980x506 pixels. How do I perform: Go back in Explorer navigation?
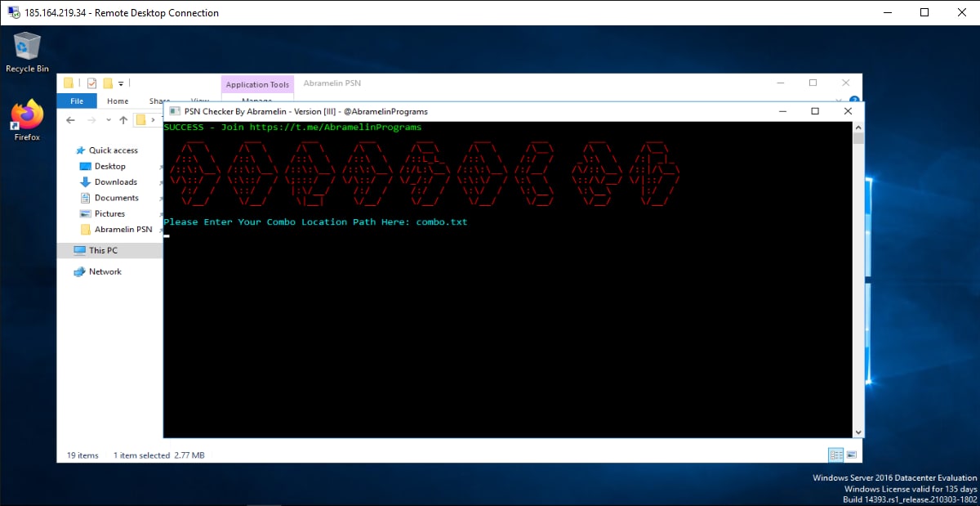[70, 119]
